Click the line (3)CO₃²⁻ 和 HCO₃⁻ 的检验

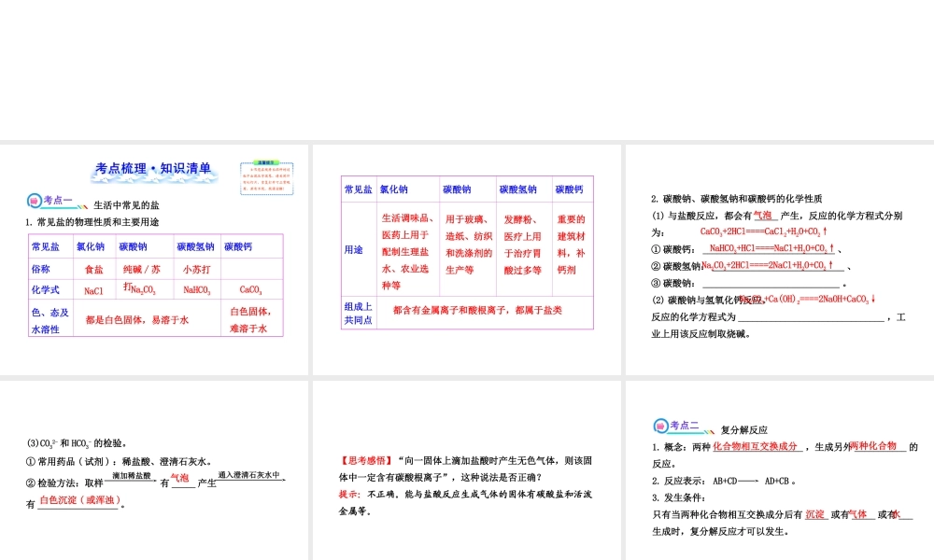tap(77, 443)
